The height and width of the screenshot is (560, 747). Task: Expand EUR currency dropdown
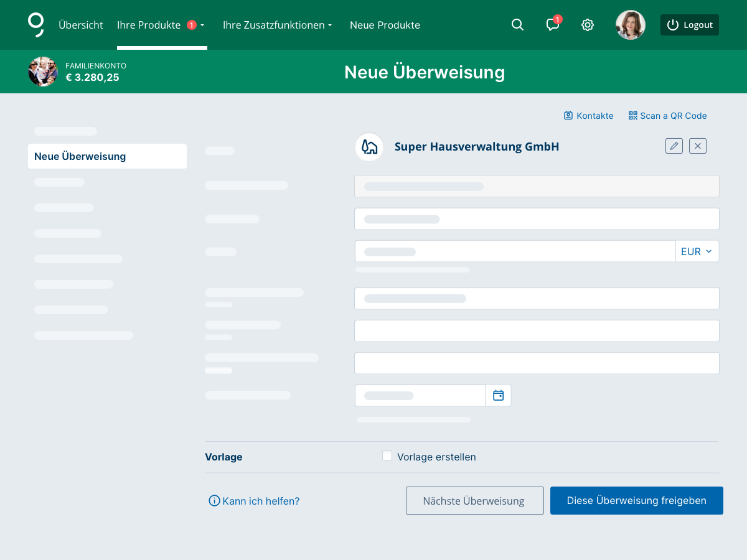pyautogui.click(x=697, y=251)
